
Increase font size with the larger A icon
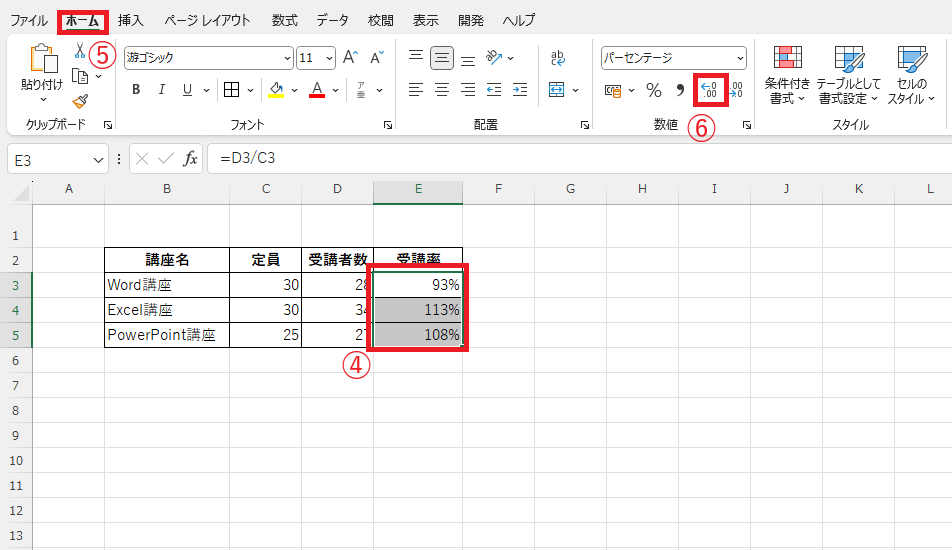(x=350, y=58)
